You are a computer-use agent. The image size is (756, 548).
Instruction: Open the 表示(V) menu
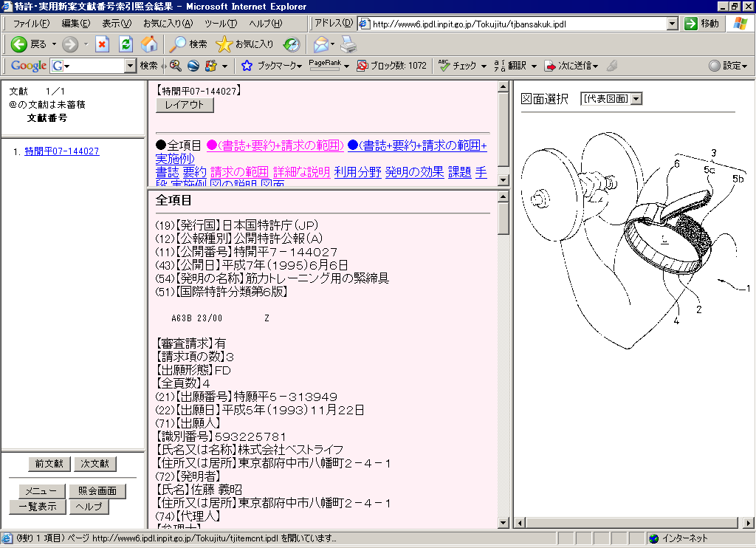pos(117,23)
